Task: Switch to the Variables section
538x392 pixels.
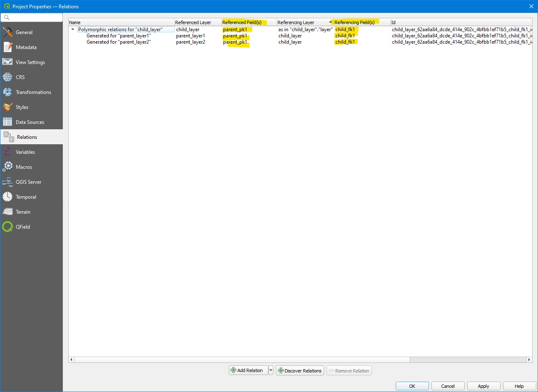Action: tap(25, 152)
